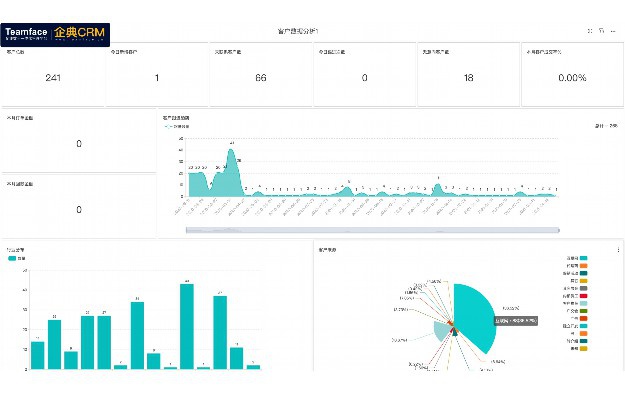The width and height of the screenshot is (625, 394).
Task: Open the fullscreen icon in the top-right header
Action: (x=590, y=31)
